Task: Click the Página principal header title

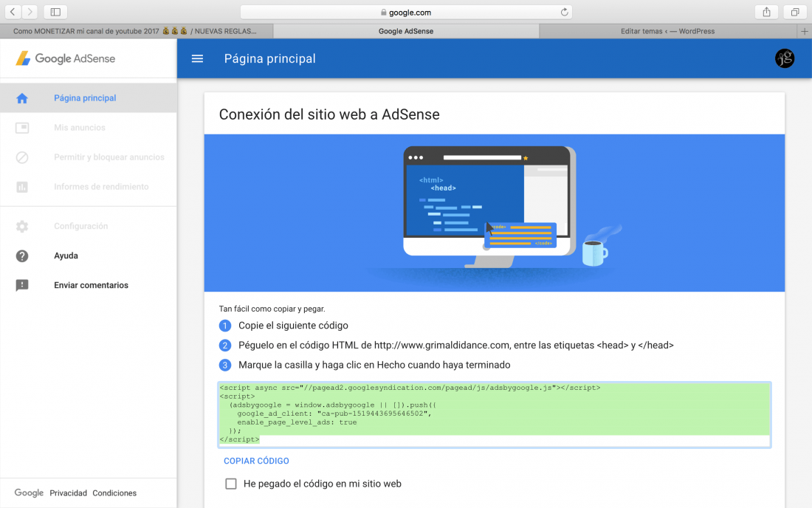Action: click(x=269, y=58)
